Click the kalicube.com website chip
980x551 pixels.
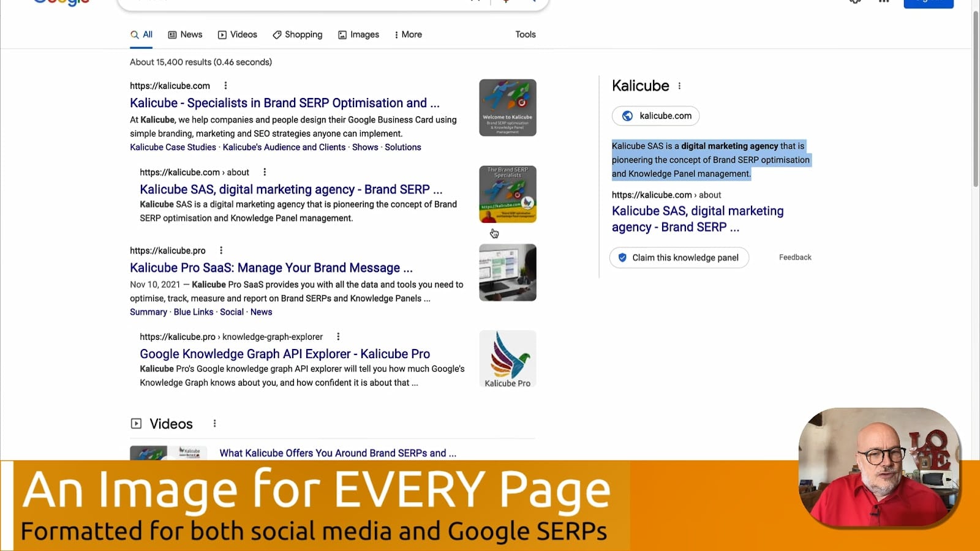(655, 116)
